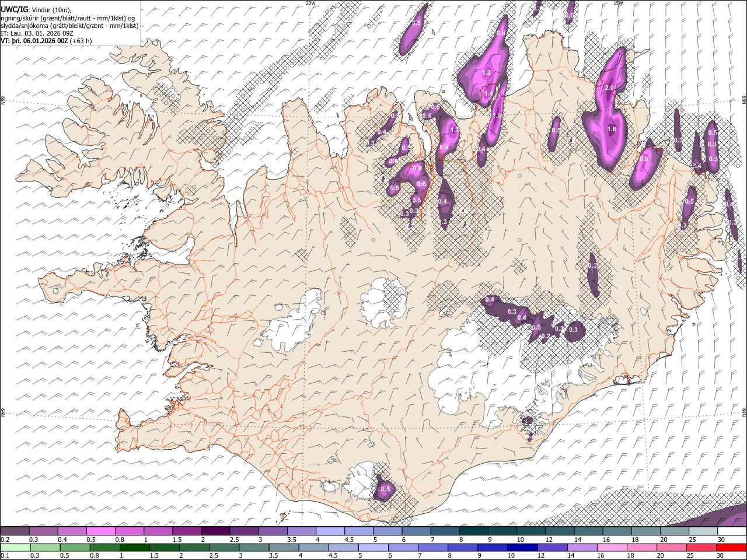The image size is (747, 560).
Task: Pick upper scale swatch above the 4.5 label
Action: 359,531
